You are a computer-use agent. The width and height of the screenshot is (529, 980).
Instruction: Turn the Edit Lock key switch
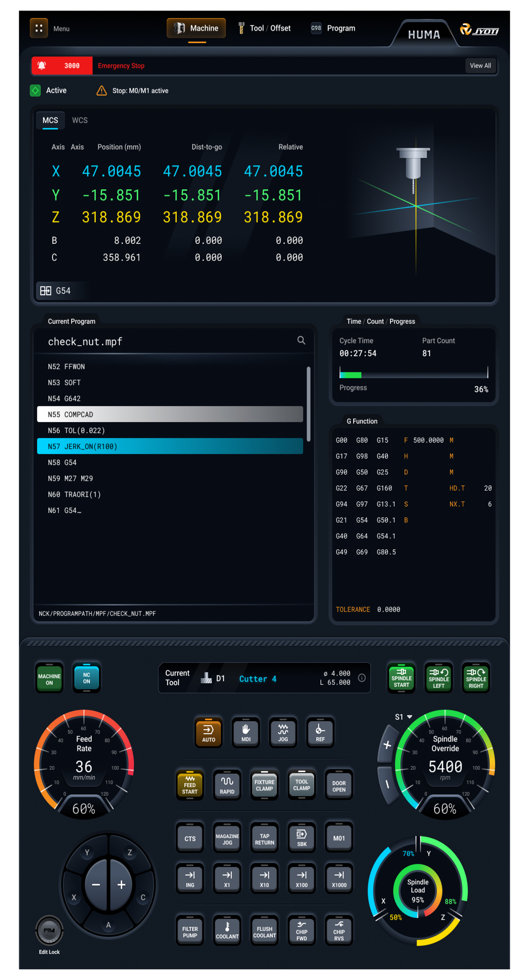click(x=49, y=931)
